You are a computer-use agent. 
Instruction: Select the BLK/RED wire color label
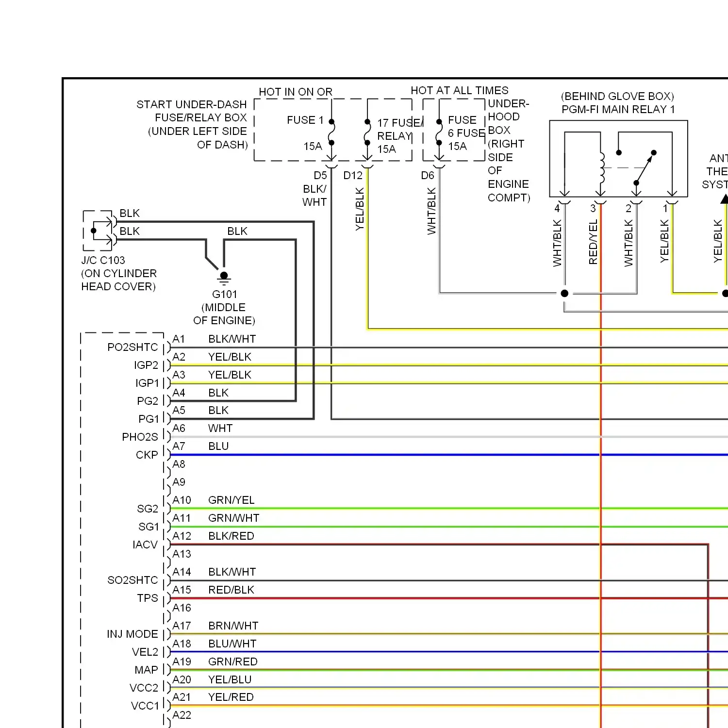pos(231,536)
